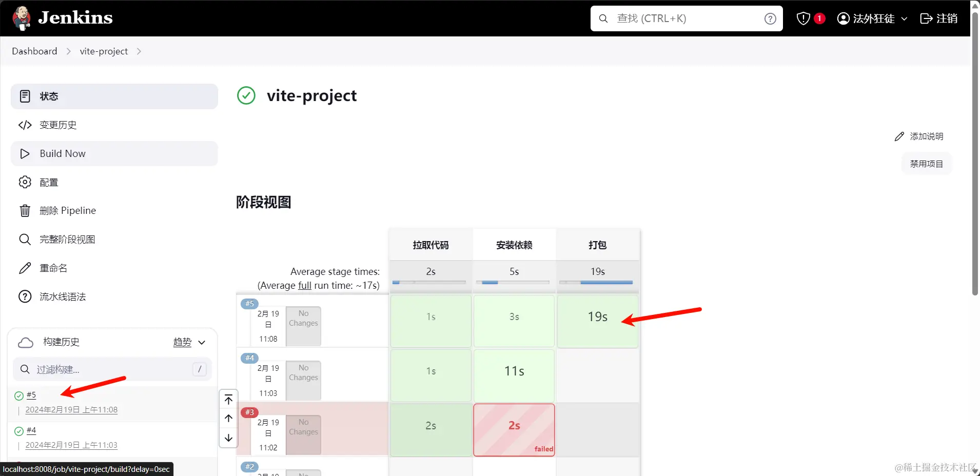Click the 3s 安装依赖 cell of build #5
This screenshot has width=980, height=476.
(x=514, y=321)
